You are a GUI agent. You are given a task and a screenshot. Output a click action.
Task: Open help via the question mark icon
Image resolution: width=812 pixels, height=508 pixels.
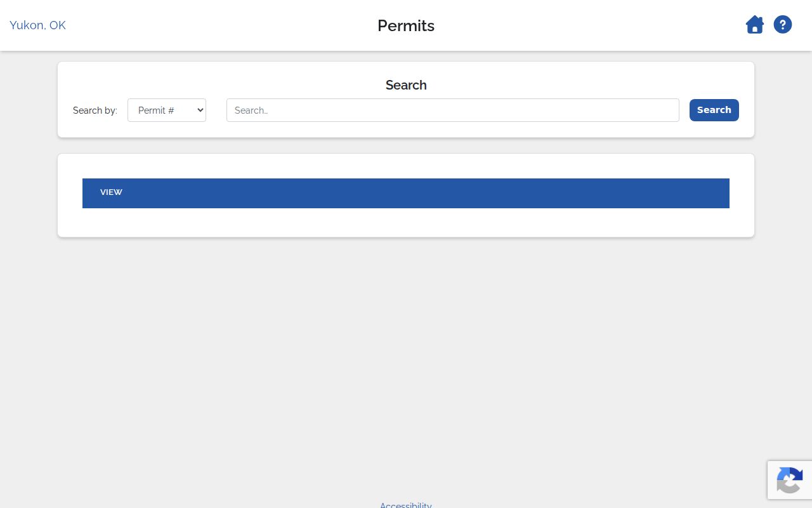point(783,25)
